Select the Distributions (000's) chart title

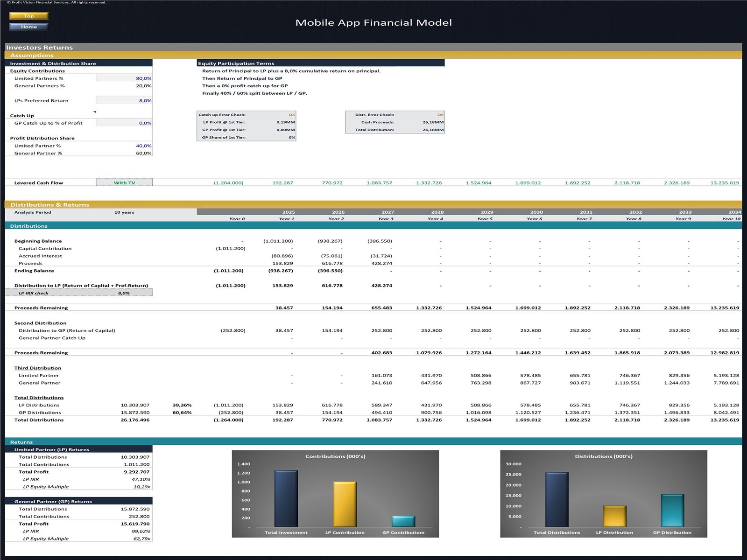[603, 456]
